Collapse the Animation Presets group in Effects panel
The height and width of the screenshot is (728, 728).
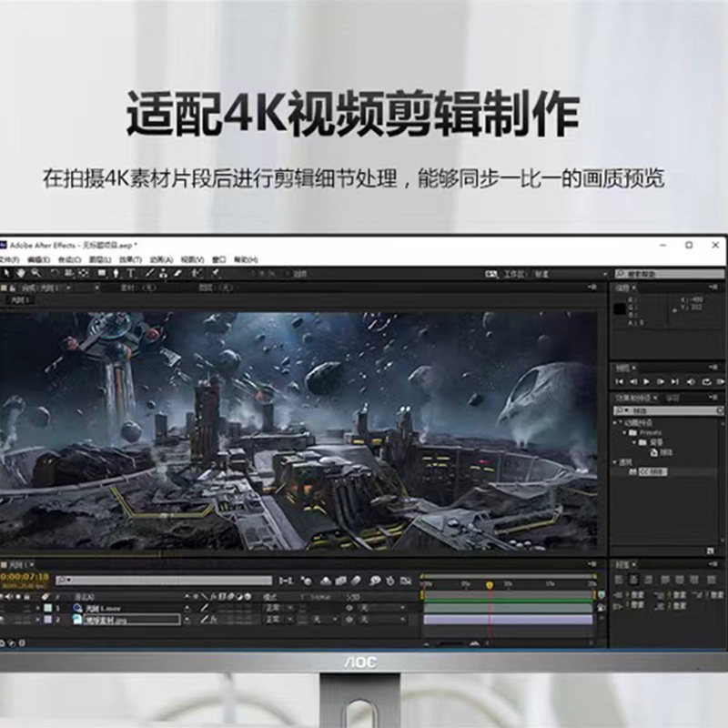(x=615, y=423)
